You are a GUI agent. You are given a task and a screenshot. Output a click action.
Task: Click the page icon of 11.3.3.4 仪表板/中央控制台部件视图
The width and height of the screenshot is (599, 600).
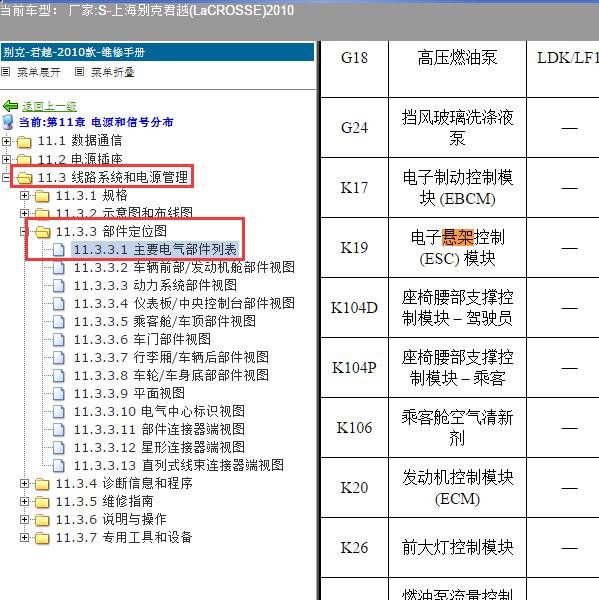[58, 303]
